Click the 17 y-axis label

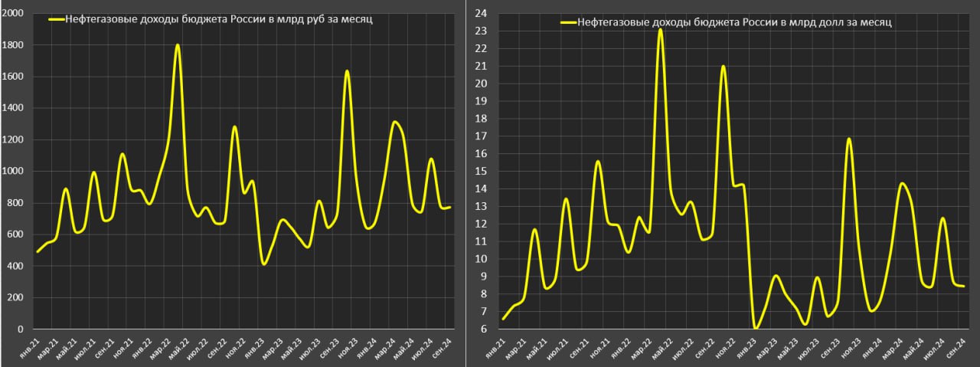pyautogui.click(x=482, y=136)
